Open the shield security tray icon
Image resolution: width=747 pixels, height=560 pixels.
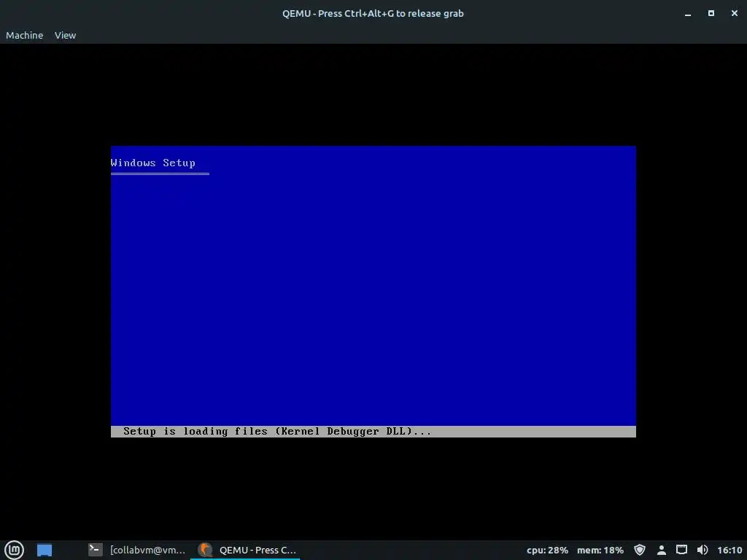(x=640, y=550)
